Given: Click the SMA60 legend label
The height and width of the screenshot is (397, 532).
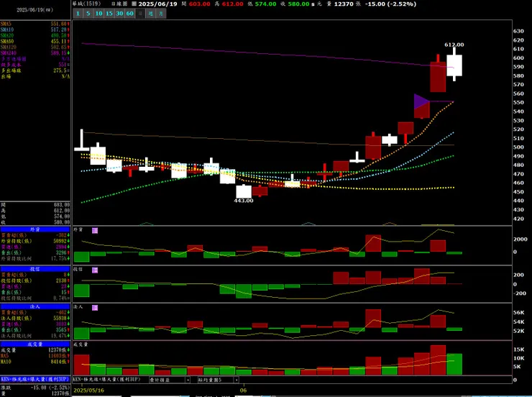Looking at the screenshot, I should tap(7, 41).
